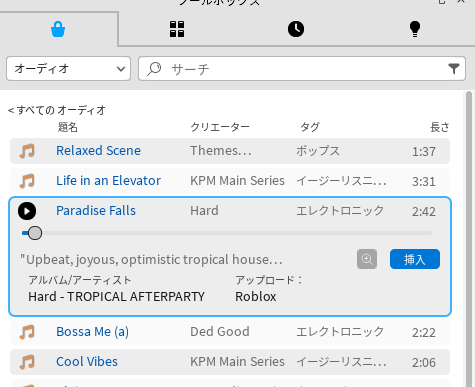This screenshot has height=387, width=475.
Task: Click the Paradise Falls title link
Action: point(96,211)
